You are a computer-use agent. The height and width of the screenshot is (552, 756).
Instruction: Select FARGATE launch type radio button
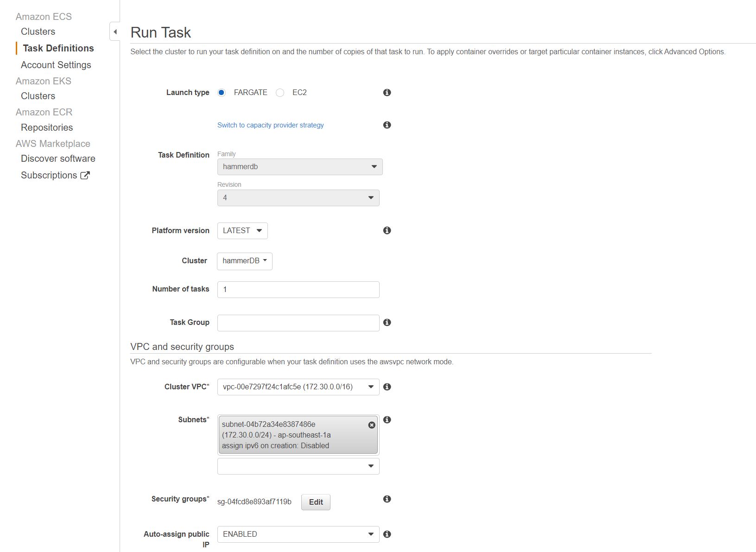tap(222, 93)
